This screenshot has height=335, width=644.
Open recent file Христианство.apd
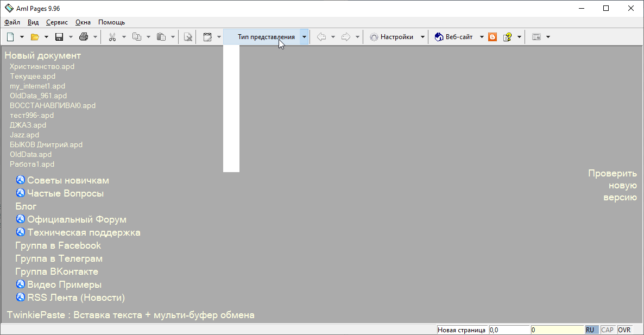pos(42,66)
